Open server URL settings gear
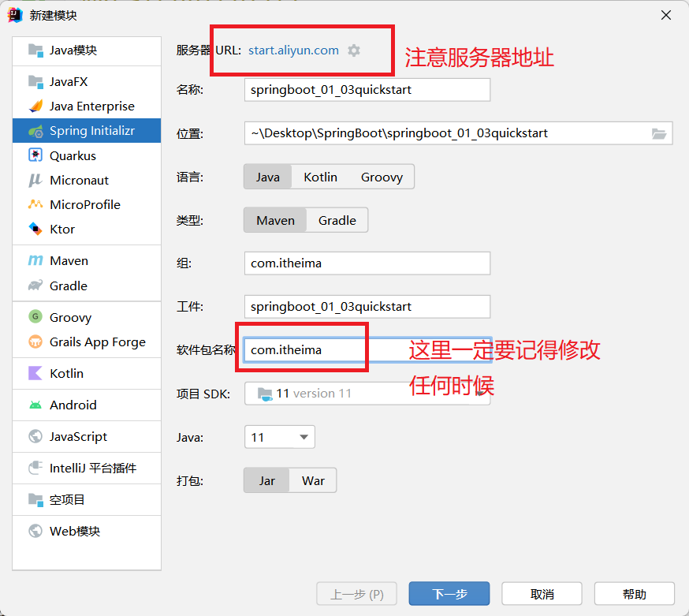The height and width of the screenshot is (616, 689). [x=354, y=50]
